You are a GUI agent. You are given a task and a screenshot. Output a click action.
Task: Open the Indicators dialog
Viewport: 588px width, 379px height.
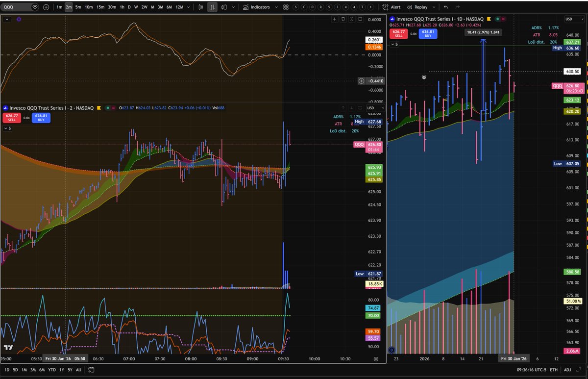click(256, 7)
